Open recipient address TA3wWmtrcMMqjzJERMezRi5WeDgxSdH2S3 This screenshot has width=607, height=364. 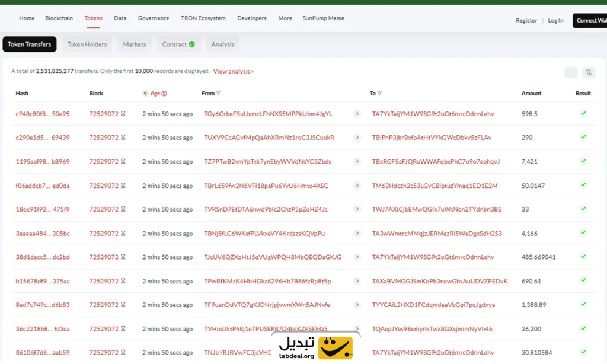click(437, 233)
